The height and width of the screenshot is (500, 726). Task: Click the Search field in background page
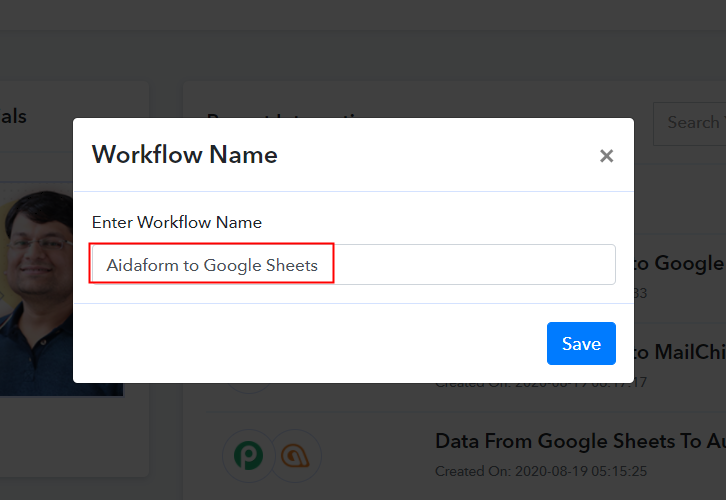(x=690, y=124)
